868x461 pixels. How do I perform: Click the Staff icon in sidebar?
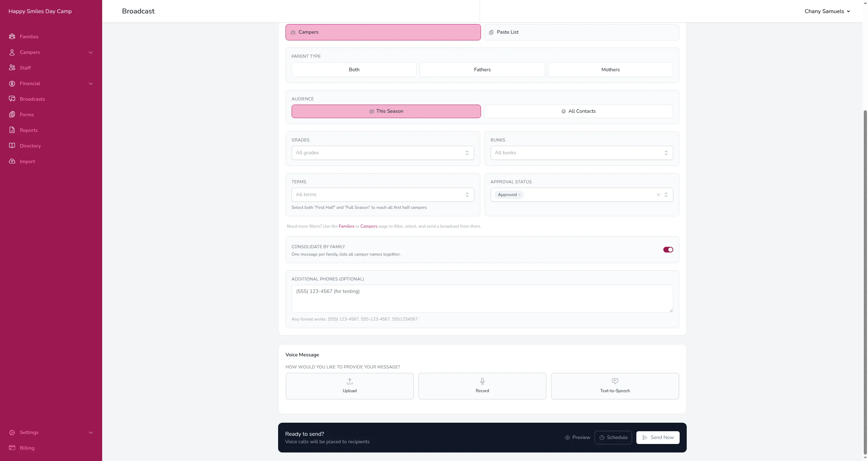[12, 68]
